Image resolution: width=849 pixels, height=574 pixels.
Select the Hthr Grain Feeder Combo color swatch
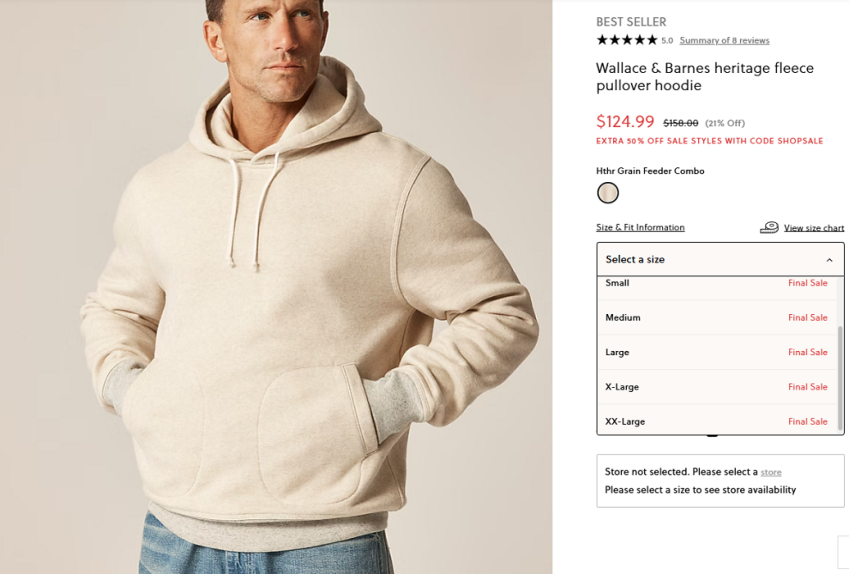pyautogui.click(x=608, y=193)
